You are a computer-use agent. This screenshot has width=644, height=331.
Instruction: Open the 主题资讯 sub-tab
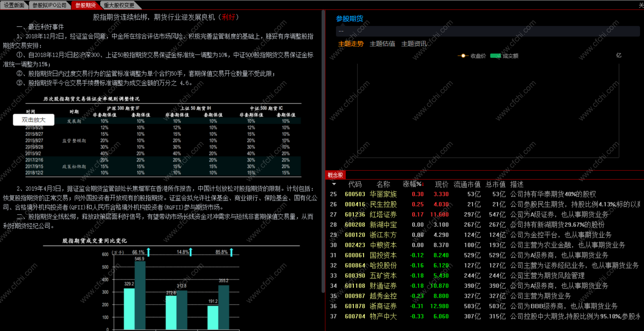(414, 44)
